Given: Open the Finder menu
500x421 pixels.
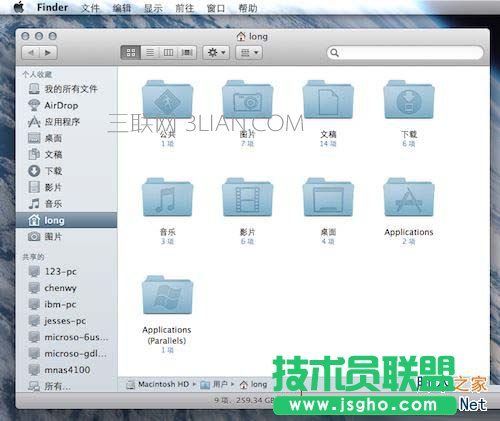Looking at the screenshot, I should coord(52,7).
